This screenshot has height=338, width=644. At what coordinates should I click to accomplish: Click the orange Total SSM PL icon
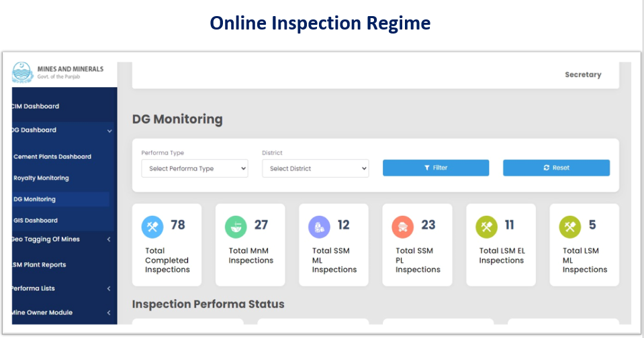[x=403, y=227]
